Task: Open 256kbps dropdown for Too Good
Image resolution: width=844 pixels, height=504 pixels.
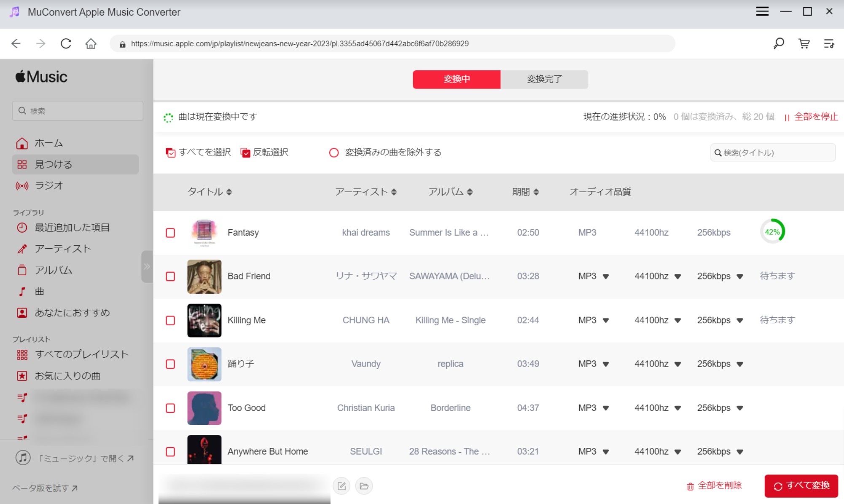Action: (x=720, y=408)
